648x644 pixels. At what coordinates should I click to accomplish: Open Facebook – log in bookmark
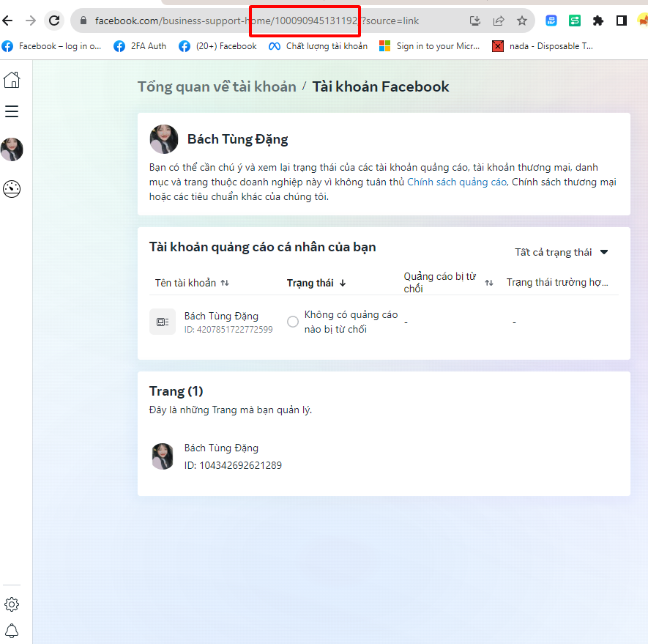pos(52,46)
